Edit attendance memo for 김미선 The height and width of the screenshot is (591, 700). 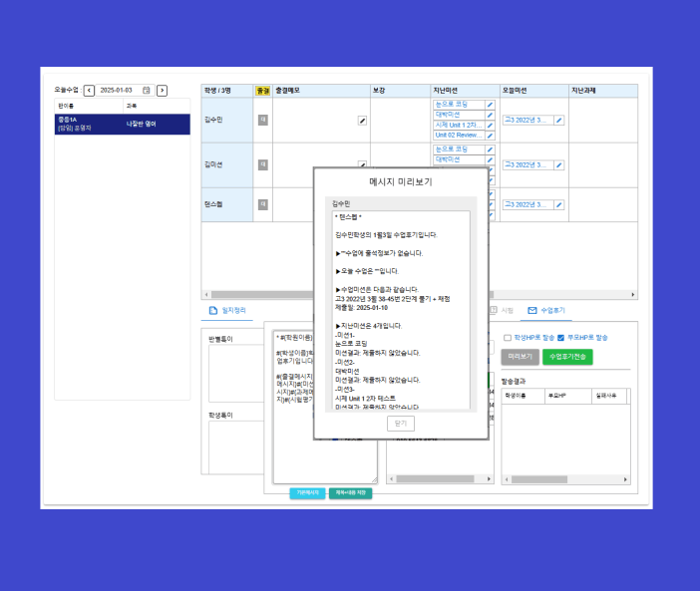pos(362,164)
